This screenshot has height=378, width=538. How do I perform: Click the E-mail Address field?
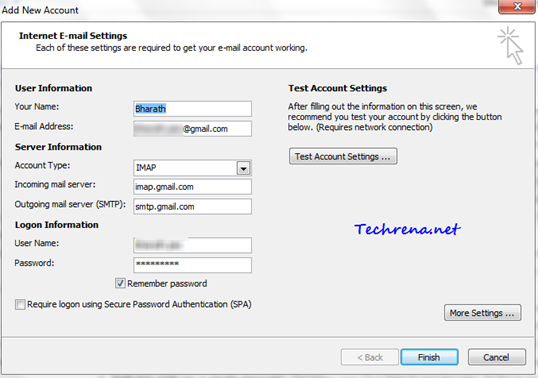[x=192, y=129]
